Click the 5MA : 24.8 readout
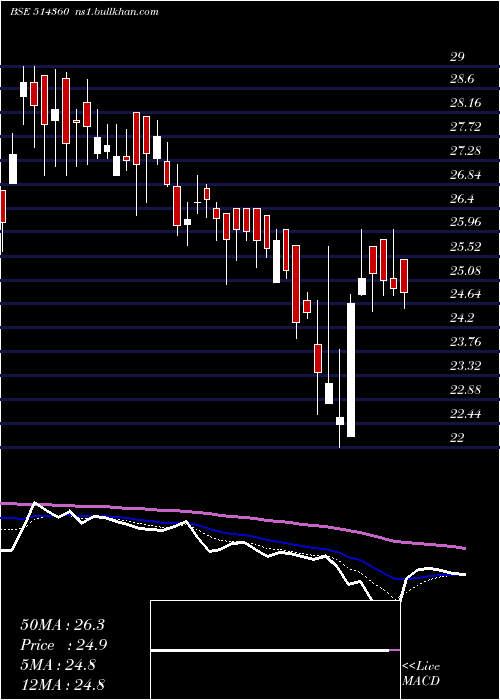The width and height of the screenshot is (500, 700). click(x=58, y=665)
